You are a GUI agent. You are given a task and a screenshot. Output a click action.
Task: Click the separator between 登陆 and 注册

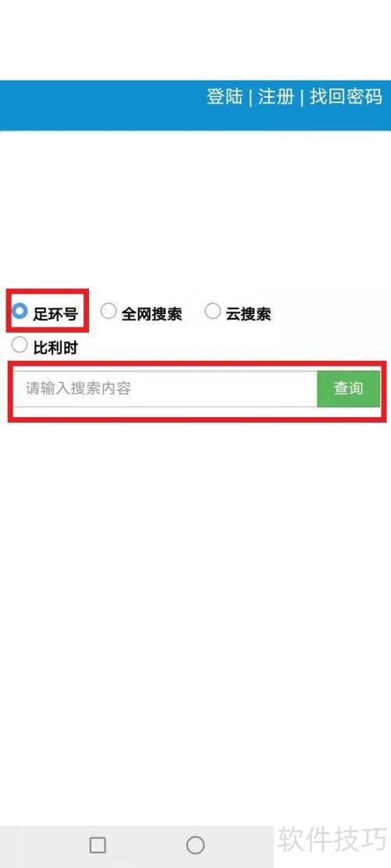[x=250, y=98]
